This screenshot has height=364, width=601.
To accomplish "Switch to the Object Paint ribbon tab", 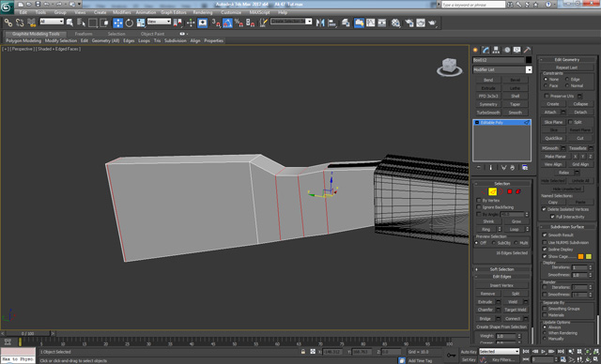I will (152, 34).
